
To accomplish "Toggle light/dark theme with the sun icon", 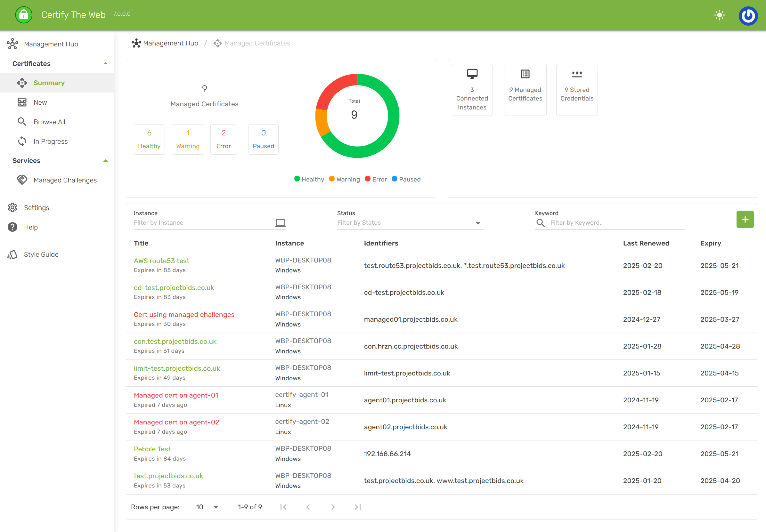I will [x=719, y=15].
